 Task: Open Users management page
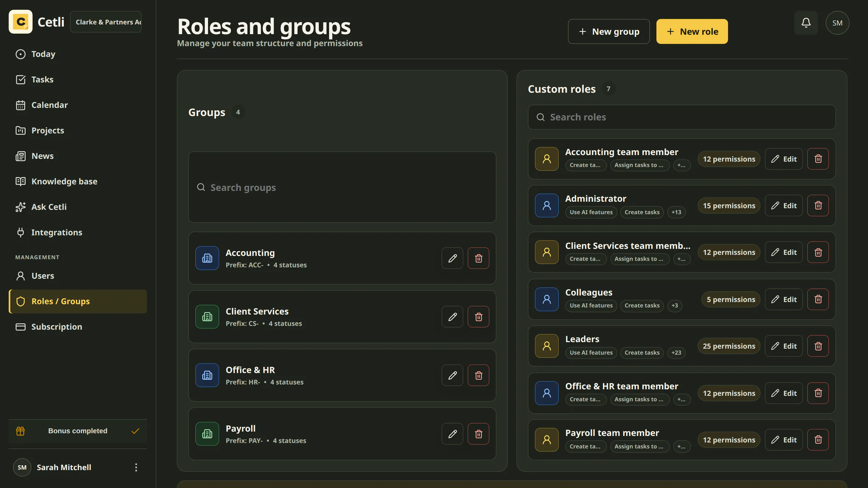point(78,276)
